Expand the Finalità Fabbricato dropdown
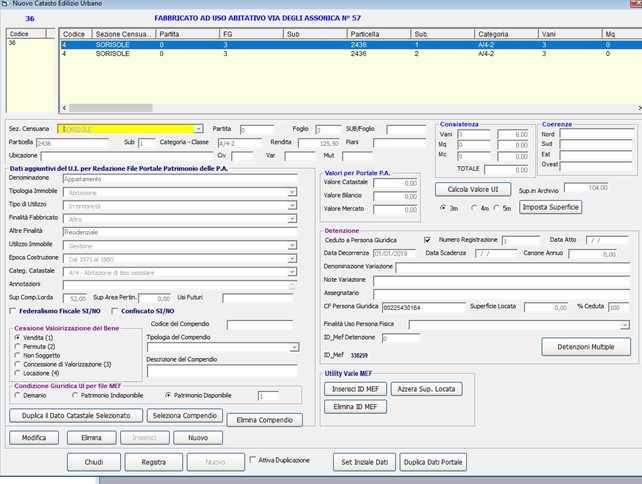This screenshot has width=642, height=484. pos(292,219)
